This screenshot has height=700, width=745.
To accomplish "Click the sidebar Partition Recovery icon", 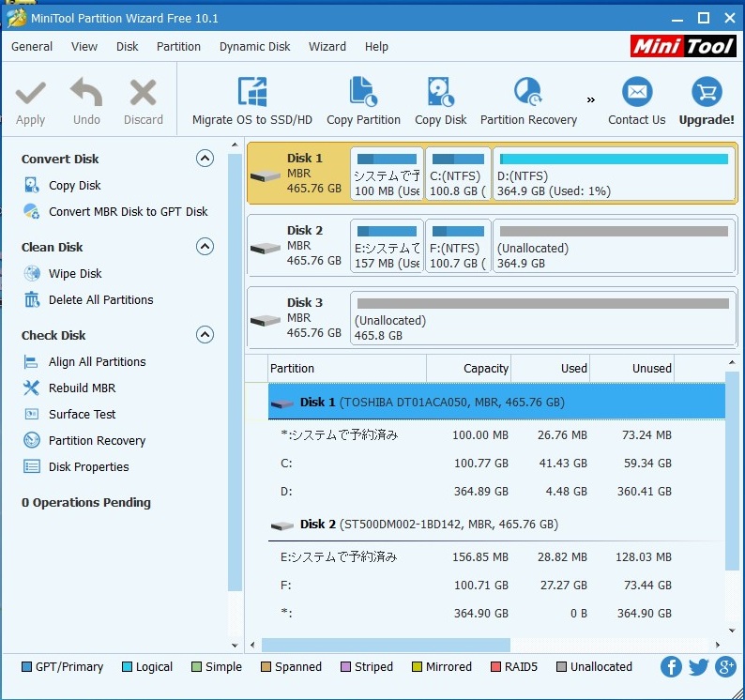I will tap(32, 440).
